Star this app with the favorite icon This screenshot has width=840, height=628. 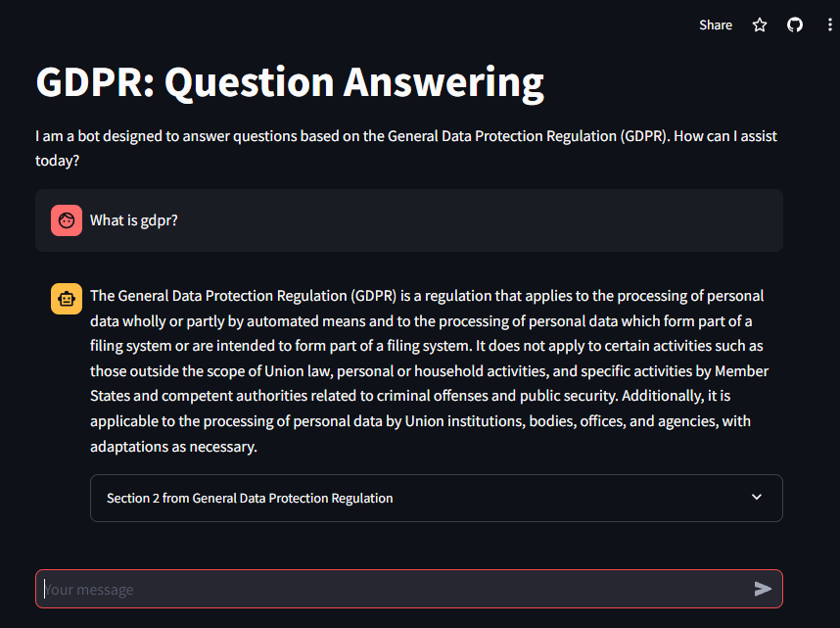click(759, 25)
